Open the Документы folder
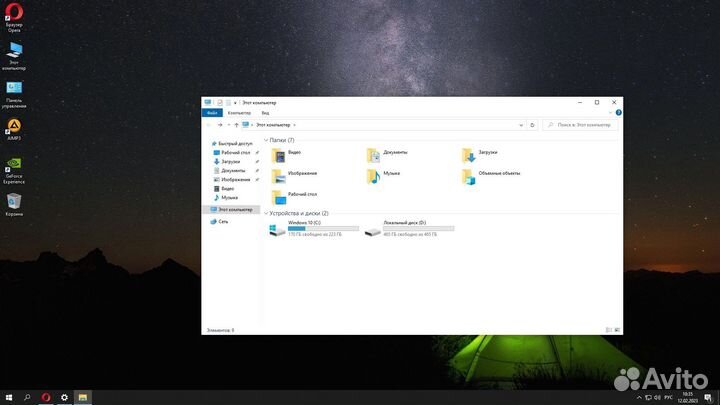The width and height of the screenshot is (720, 405). click(387, 155)
